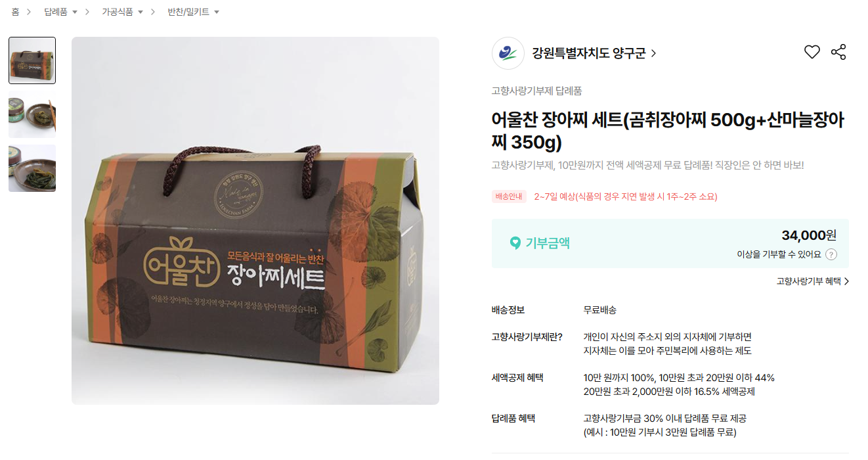868x460 pixels.
Task: Click the share icon
Action: (x=838, y=53)
